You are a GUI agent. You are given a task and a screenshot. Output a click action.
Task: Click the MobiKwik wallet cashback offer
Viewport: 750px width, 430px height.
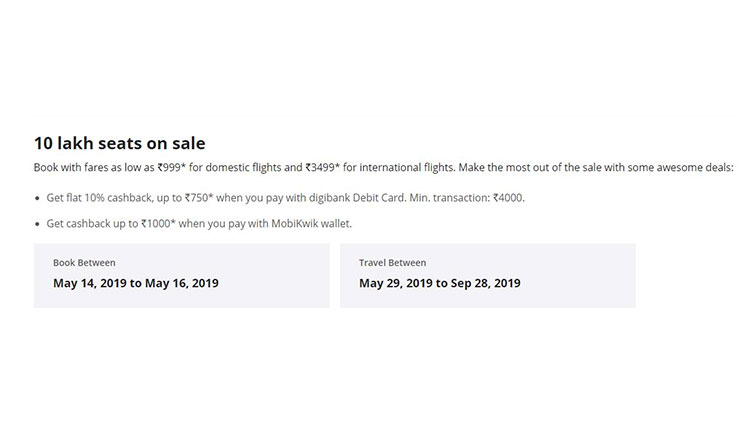[x=199, y=224]
